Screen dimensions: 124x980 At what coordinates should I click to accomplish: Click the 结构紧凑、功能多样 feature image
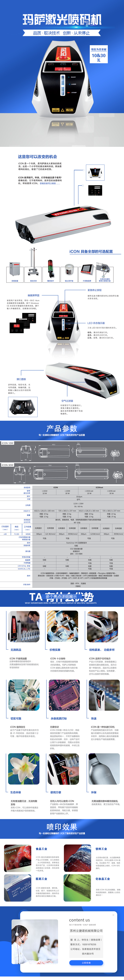(103, 626)
